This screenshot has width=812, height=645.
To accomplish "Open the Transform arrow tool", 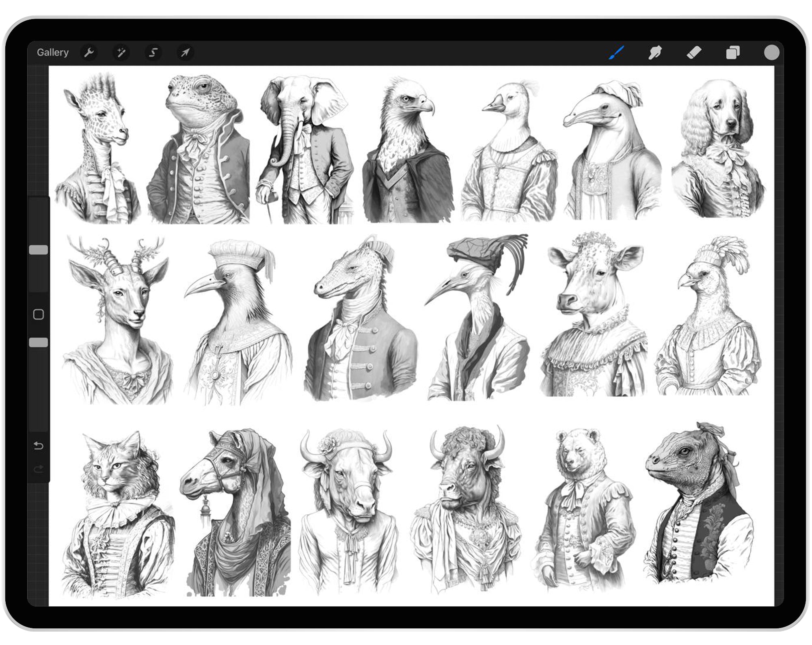I will pos(185,52).
